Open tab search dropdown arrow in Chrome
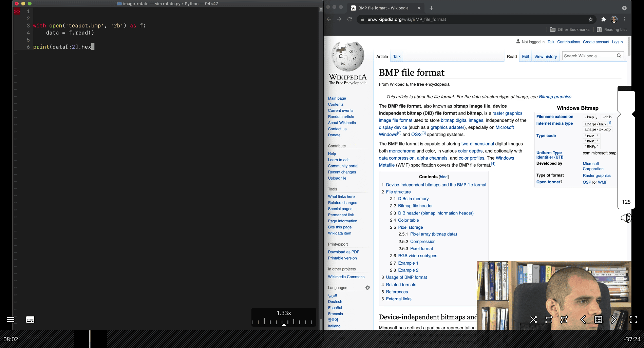The height and width of the screenshot is (348, 644). click(x=624, y=8)
